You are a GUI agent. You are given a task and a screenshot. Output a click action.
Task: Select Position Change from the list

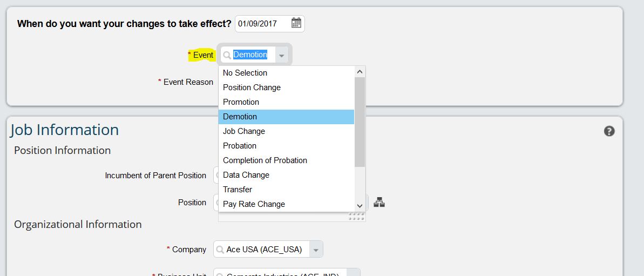point(286,87)
